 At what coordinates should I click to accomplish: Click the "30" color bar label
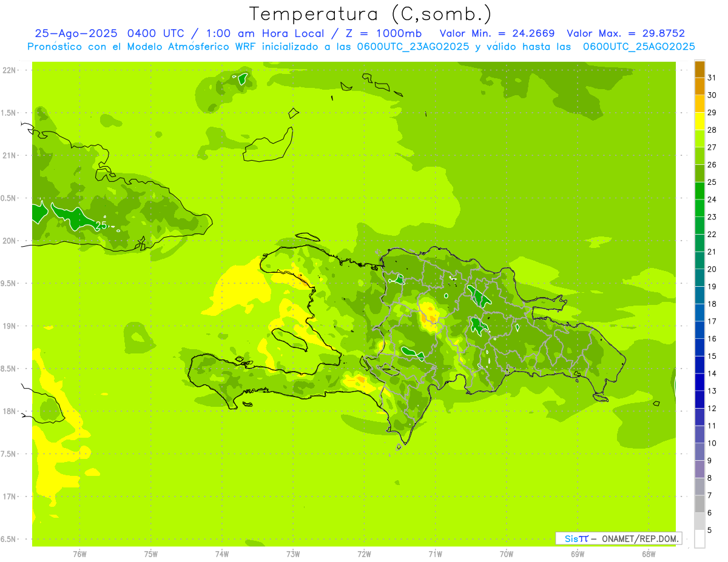712,95
